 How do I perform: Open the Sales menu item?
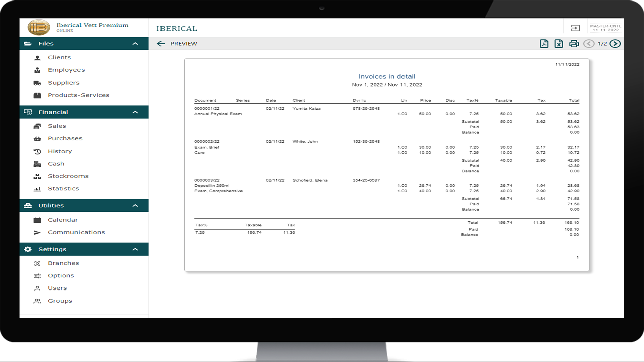(x=57, y=126)
